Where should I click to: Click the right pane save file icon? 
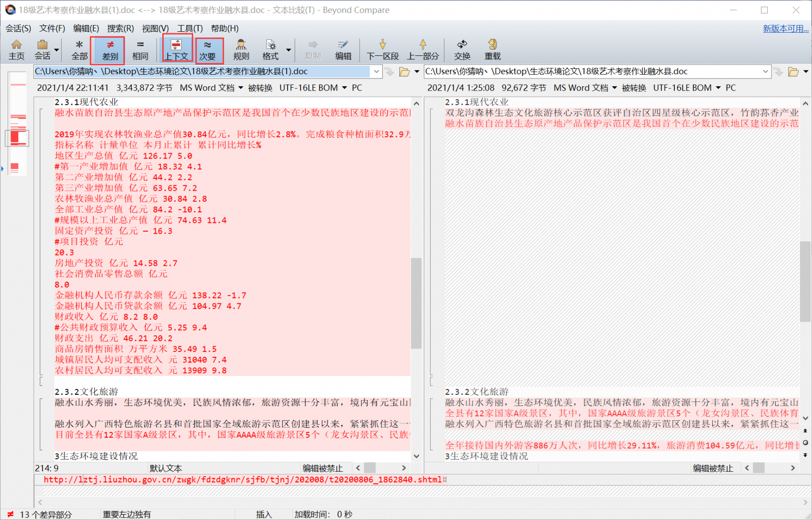point(779,72)
